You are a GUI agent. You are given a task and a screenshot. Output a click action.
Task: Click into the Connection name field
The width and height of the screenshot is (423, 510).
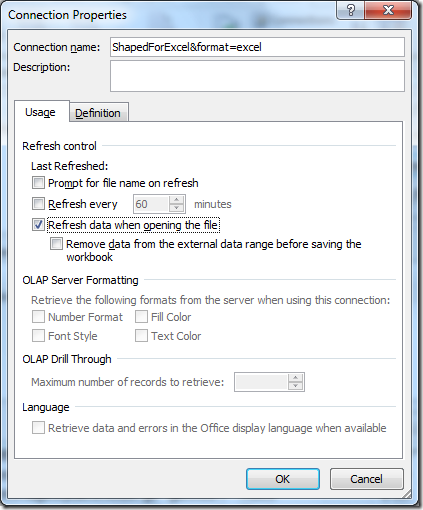point(257,47)
